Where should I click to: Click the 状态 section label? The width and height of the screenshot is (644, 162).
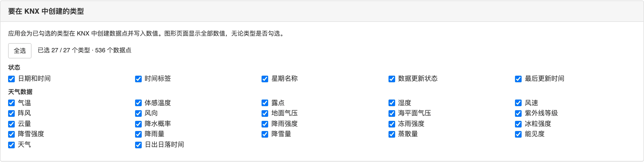pyautogui.click(x=14, y=68)
